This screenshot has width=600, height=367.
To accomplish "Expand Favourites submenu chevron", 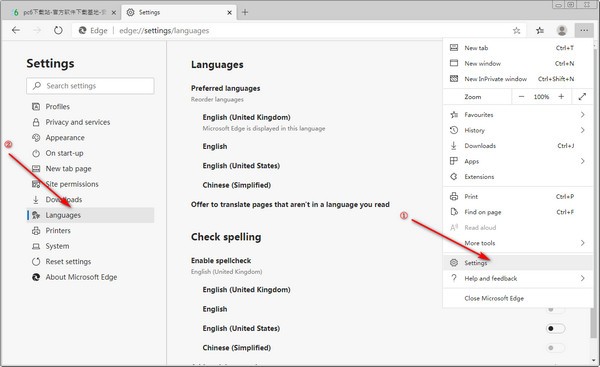I will coord(582,114).
